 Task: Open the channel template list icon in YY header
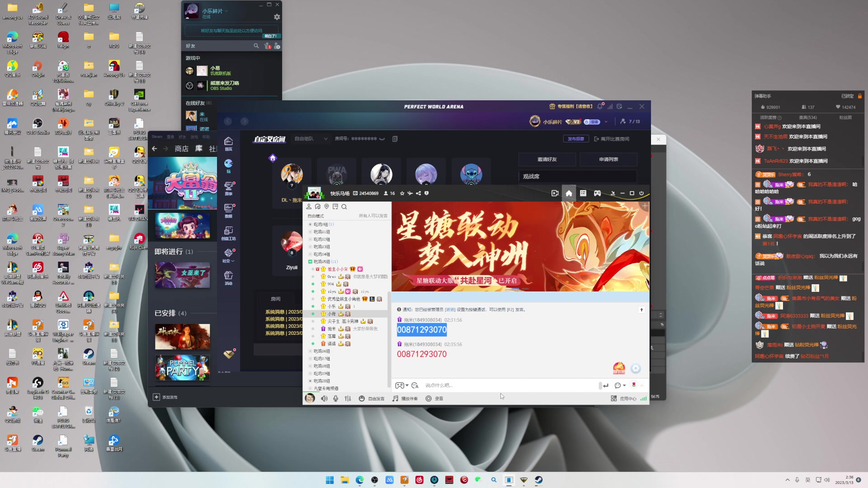[583, 193]
